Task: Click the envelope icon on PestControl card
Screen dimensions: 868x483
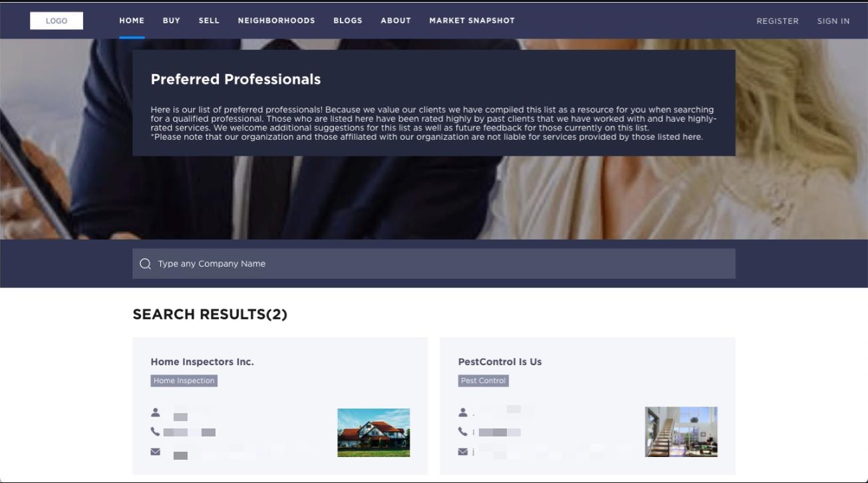Action: [462, 450]
